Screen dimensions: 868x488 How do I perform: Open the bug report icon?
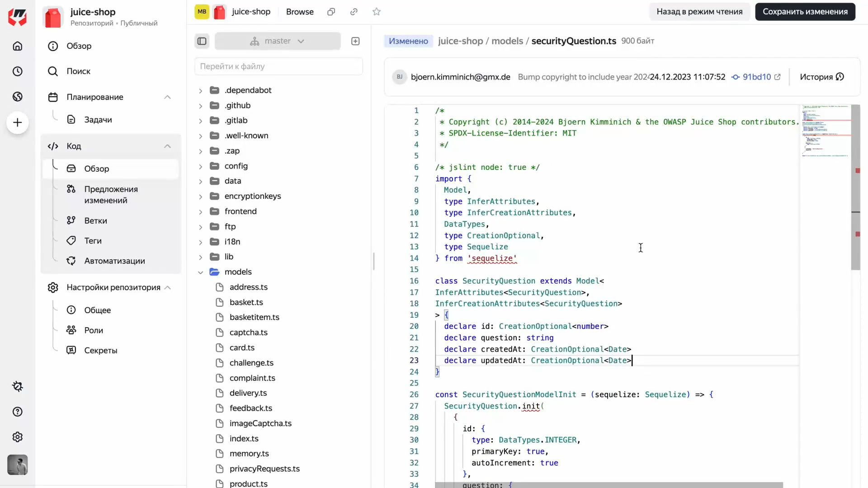pos(17,386)
